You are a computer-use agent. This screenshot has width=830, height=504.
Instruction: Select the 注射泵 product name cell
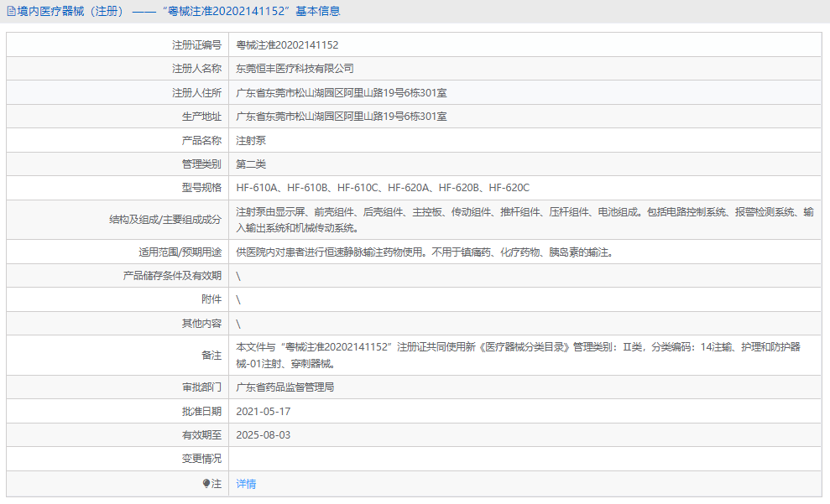(x=252, y=140)
